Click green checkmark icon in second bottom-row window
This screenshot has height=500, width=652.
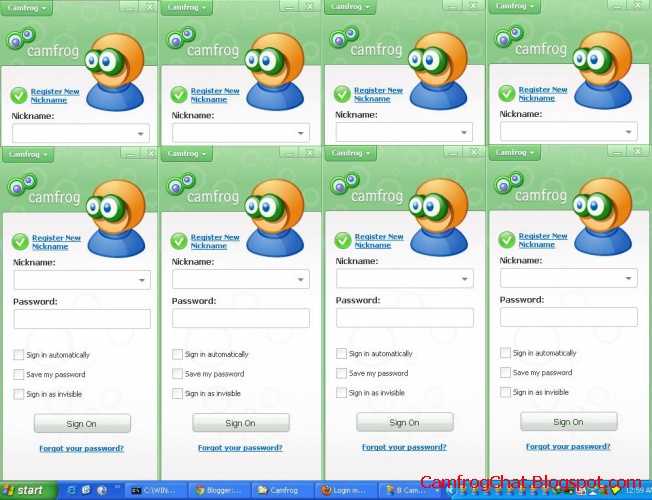pos(179,241)
